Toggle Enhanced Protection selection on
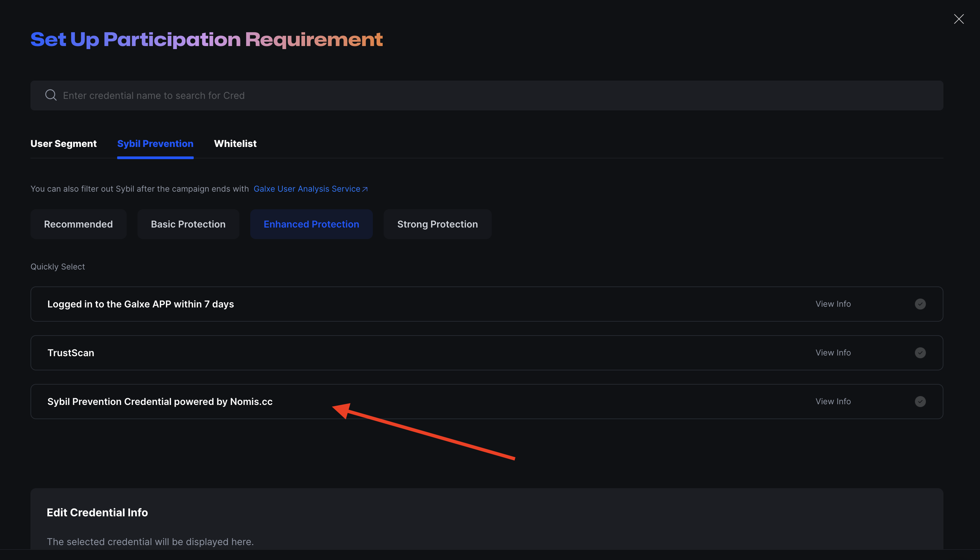Viewport: 980px width, 560px height. 312,224
